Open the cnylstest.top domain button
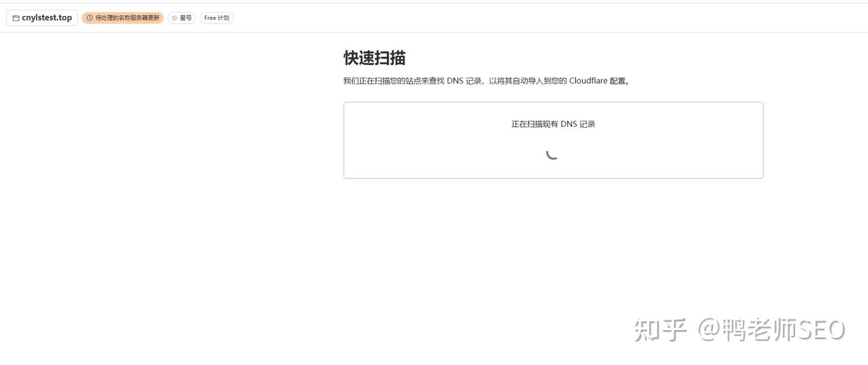868x365 pixels. point(42,18)
